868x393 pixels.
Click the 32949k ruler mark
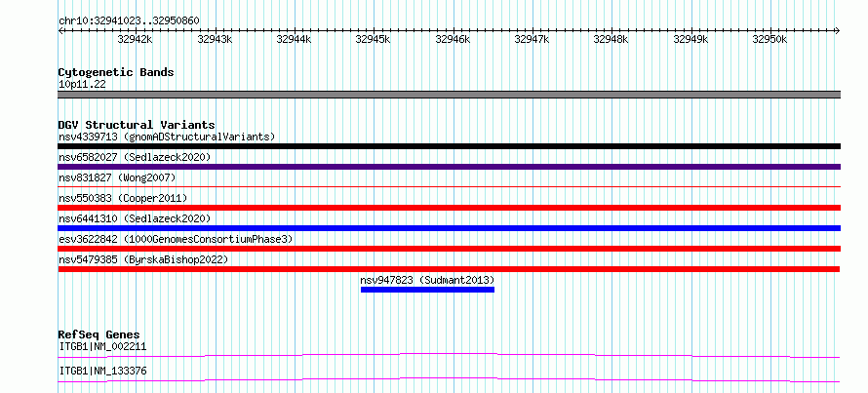point(690,39)
